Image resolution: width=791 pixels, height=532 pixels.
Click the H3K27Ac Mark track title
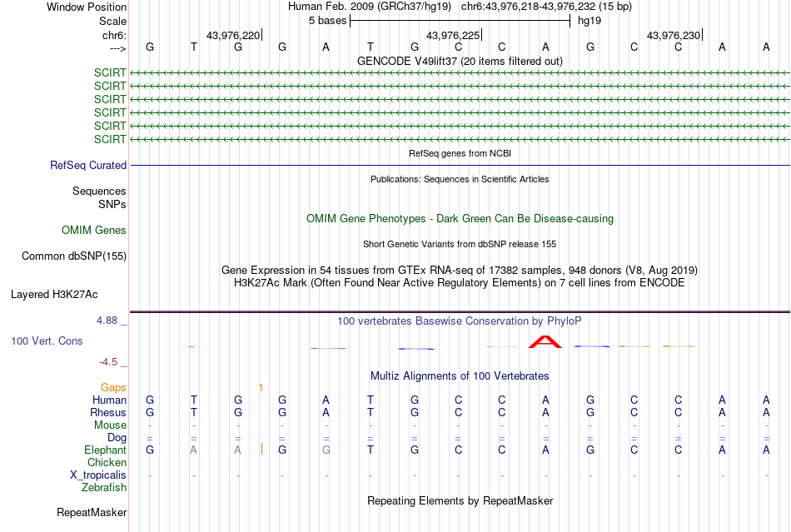coord(460,282)
